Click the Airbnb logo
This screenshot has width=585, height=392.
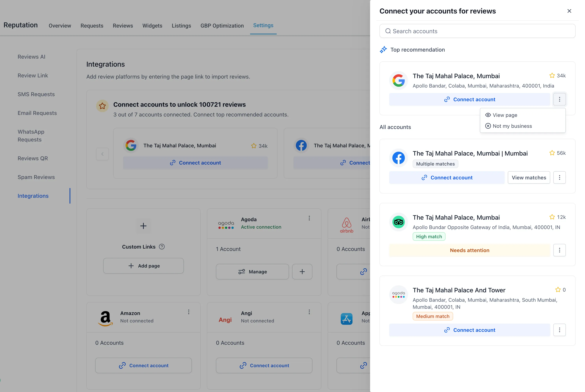point(347,225)
